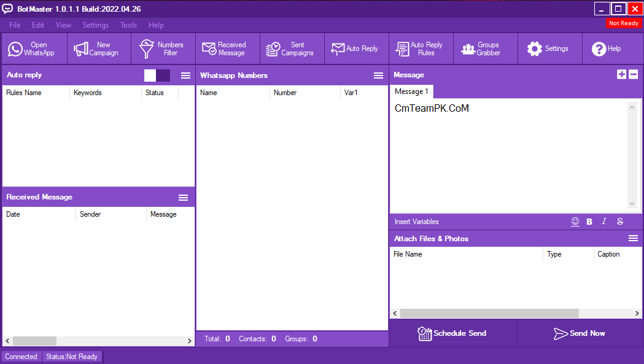View Sent Campaigns

click(x=292, y=49)
